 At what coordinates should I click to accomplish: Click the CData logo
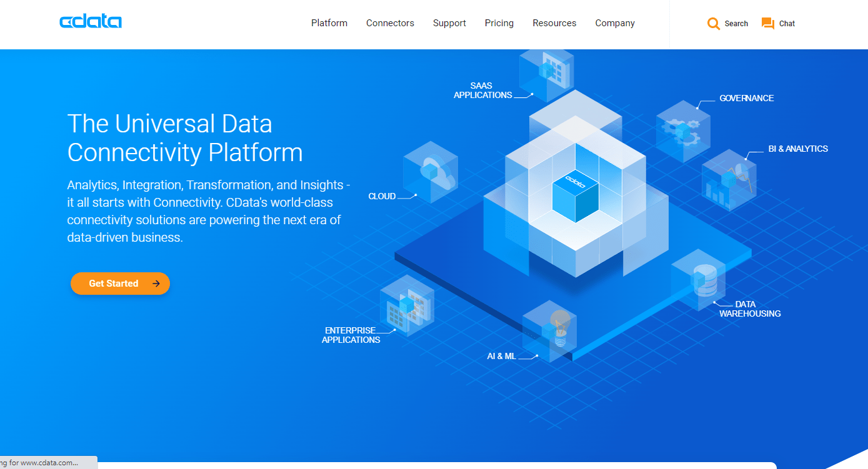tap(91, 21)
